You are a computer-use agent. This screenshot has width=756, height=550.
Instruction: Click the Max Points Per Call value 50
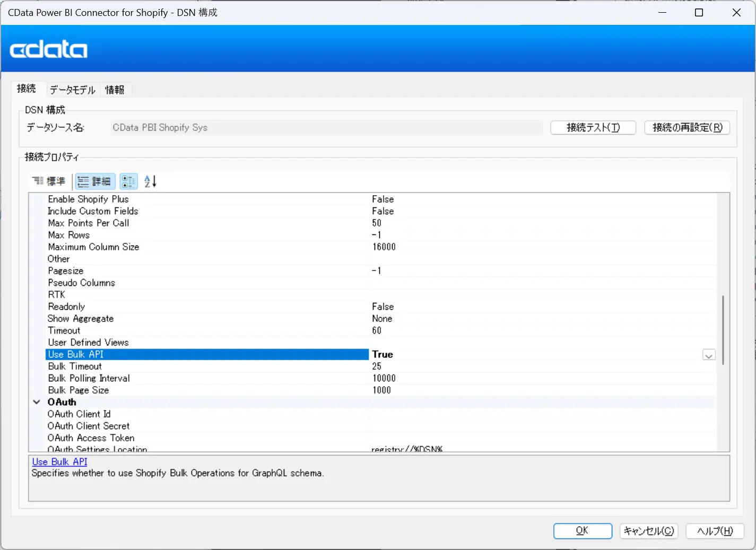click(377, 223)
